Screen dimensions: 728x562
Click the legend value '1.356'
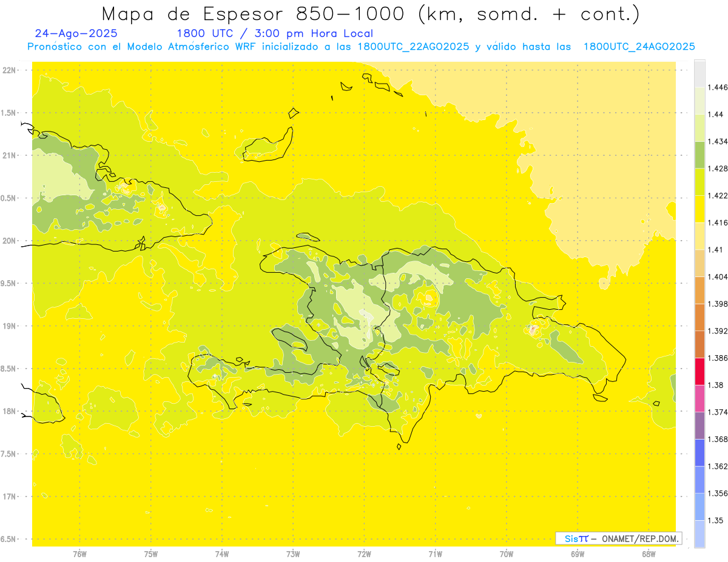click(x=717, y=493)
